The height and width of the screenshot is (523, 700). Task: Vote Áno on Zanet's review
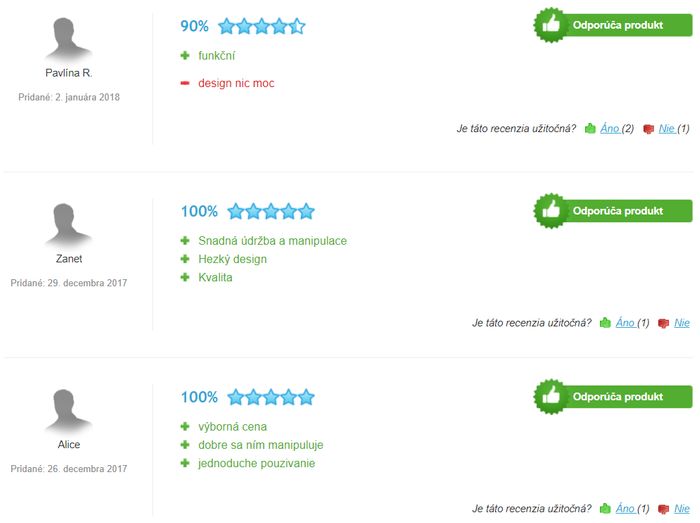pos(625,323)
